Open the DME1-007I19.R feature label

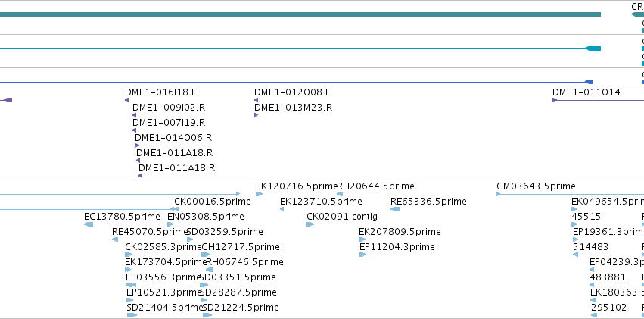pos(169,123)
